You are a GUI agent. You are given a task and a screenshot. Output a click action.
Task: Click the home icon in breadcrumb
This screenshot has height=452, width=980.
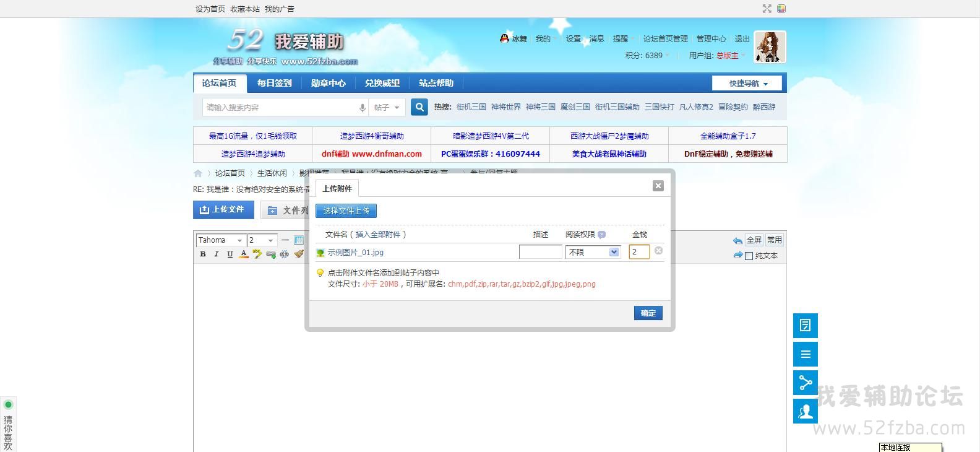click(198, 173)
